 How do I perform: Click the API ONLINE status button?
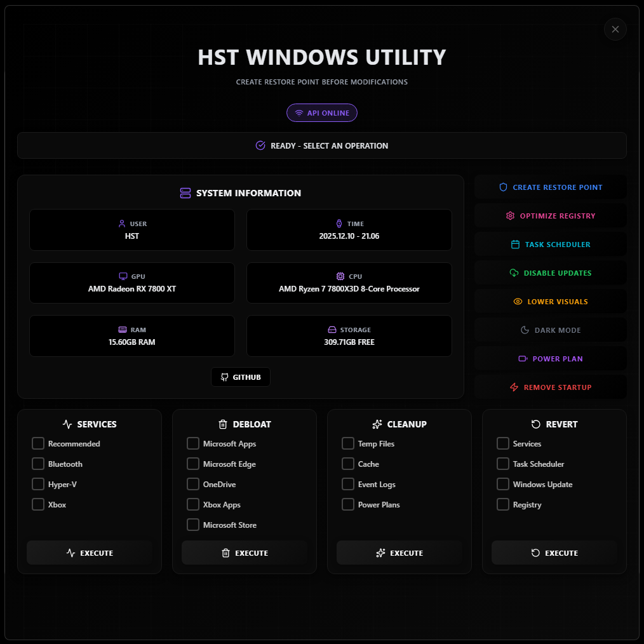tap(322, 112)
